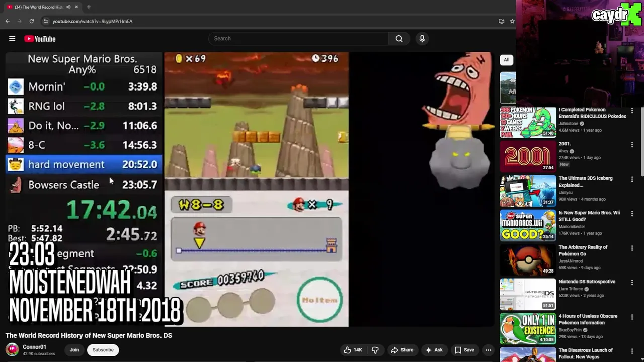644x362 pixels.
Task: Click the youtube.com address bar URL
Action: (93, 21)
